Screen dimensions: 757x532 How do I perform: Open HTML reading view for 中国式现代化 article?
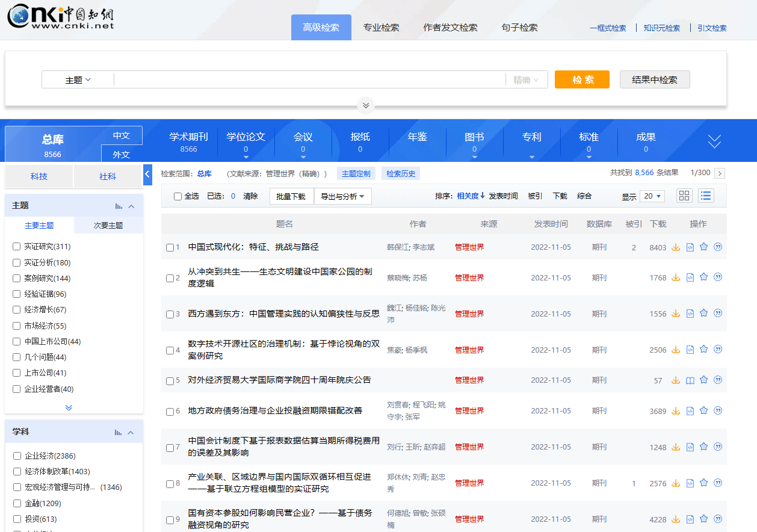(690, 247)
